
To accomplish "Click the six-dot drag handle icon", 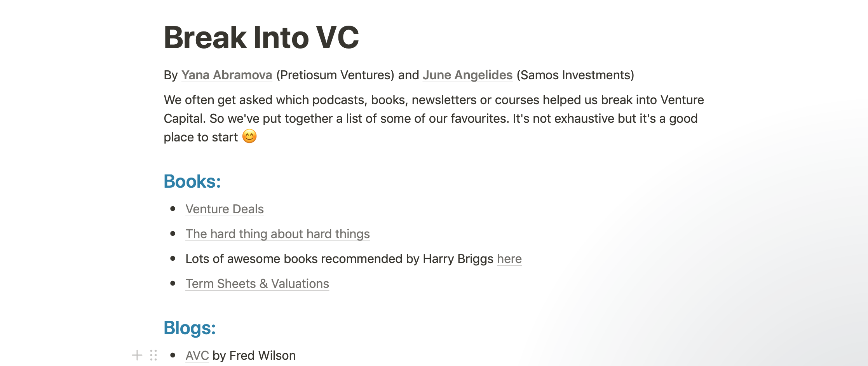I will (153, 355).
